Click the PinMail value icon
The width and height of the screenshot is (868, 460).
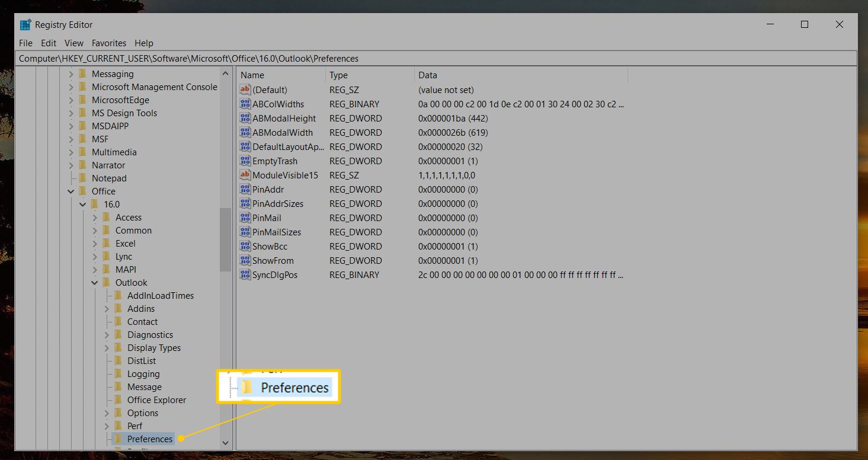[245, 218]
